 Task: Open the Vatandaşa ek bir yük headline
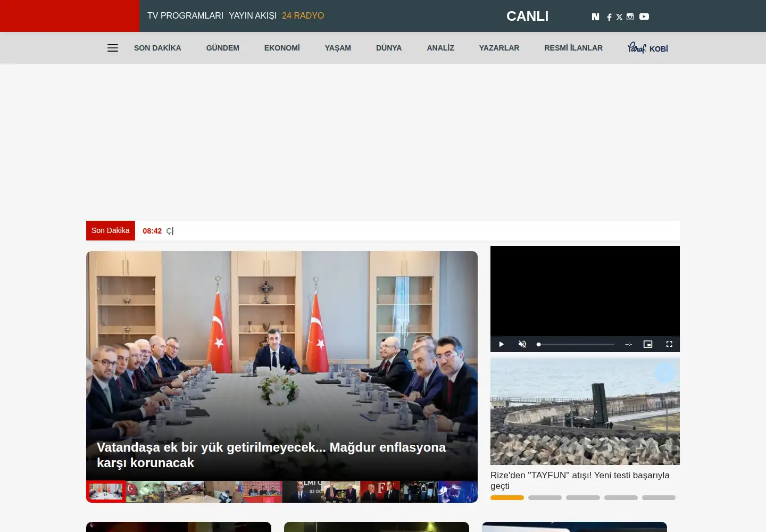point(271,455)
